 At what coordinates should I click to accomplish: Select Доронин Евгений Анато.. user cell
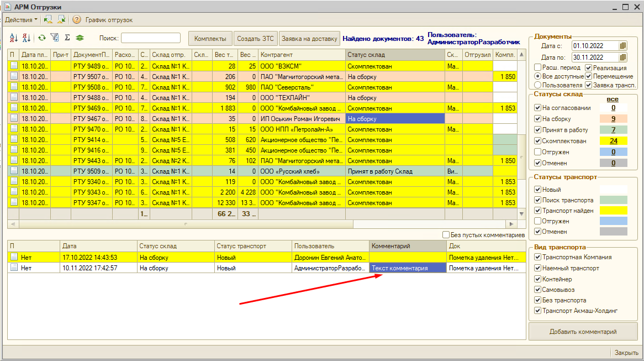pyautogui.click(x=330, y=258)
